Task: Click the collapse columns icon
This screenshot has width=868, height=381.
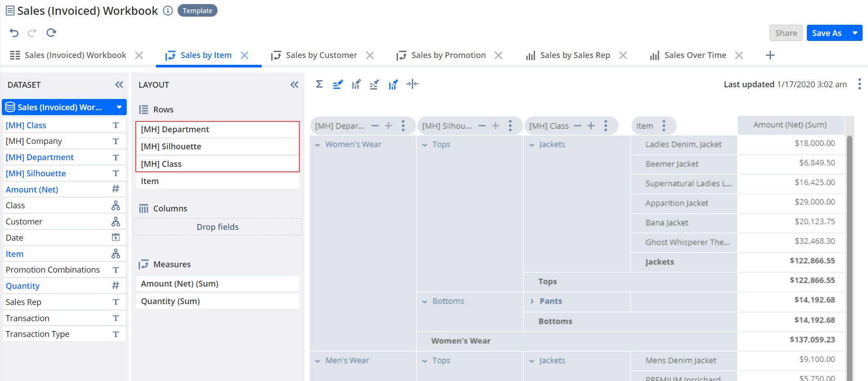Action: pyautogui.click(x=412, y=84)
